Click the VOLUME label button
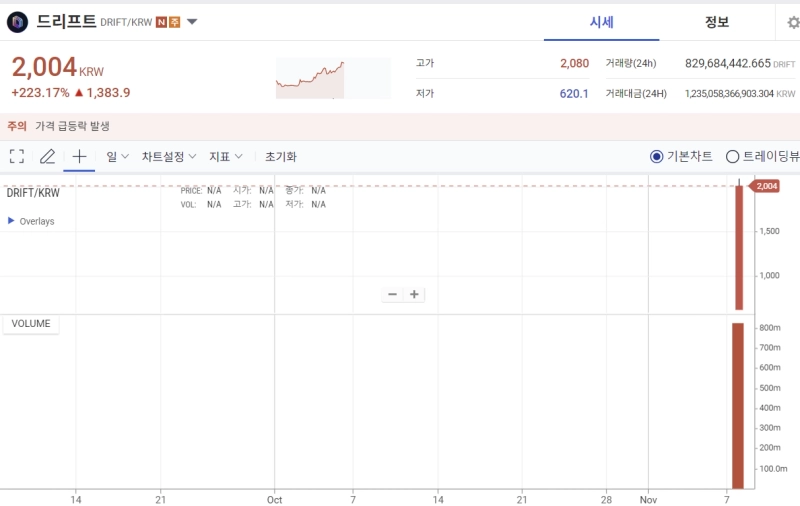800x506 pixels. [x=31, y=324]
